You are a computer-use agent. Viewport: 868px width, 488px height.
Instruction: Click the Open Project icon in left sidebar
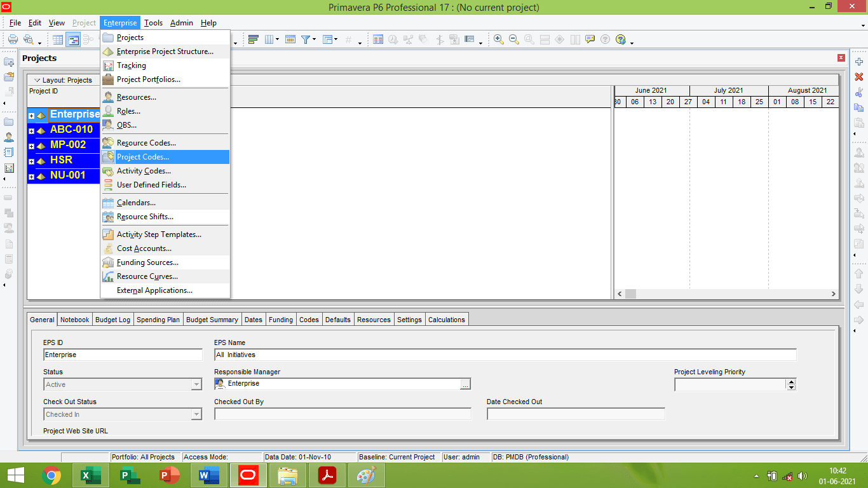coord(9,77)
